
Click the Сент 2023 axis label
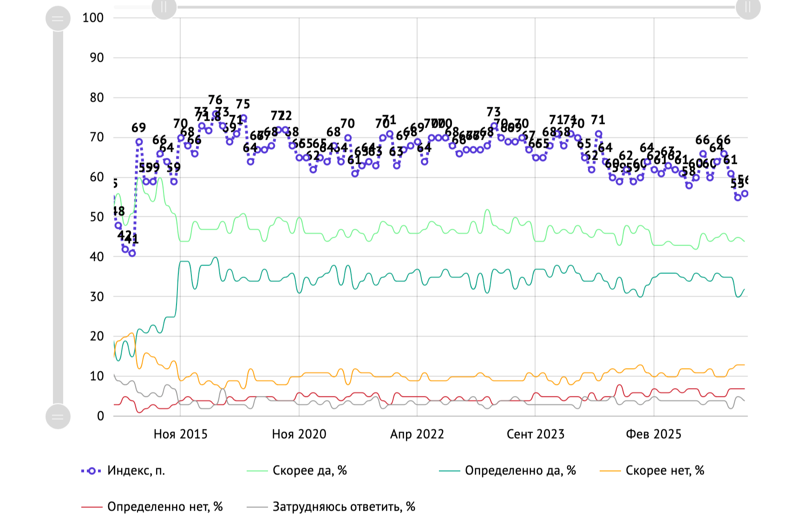(536, 434)
